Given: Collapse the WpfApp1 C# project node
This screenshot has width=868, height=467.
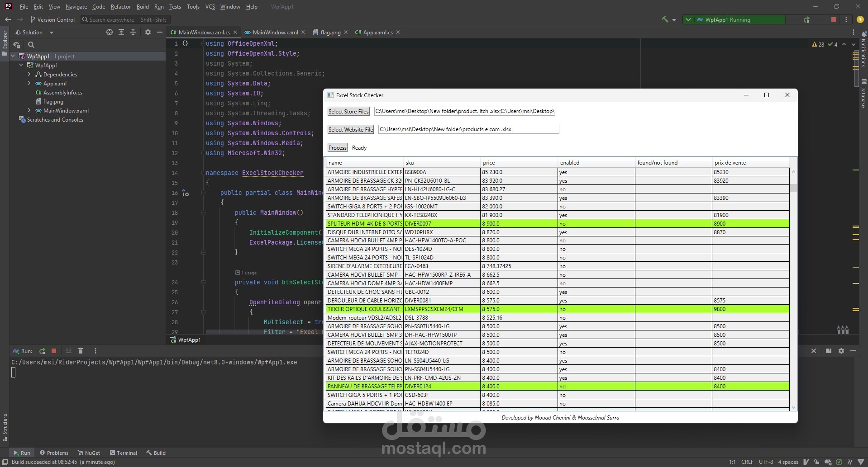Looking at the screenshot, I should [21, 65].
